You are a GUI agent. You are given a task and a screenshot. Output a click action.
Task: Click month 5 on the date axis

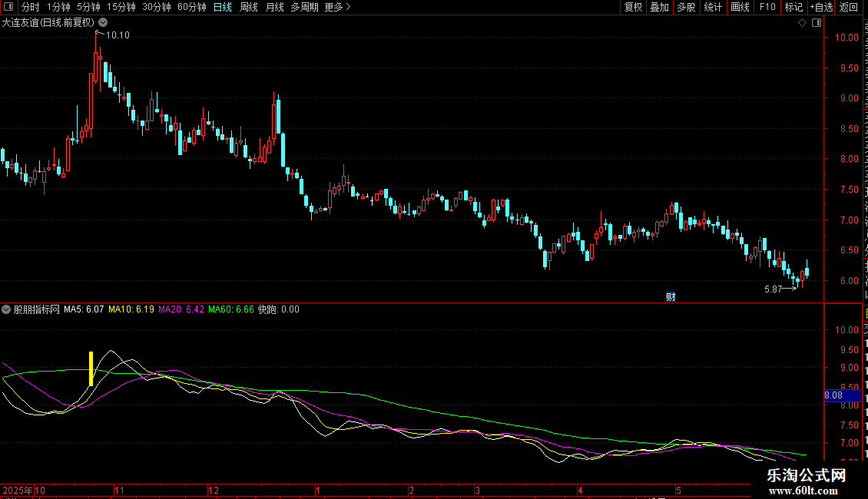coord(678,490)
